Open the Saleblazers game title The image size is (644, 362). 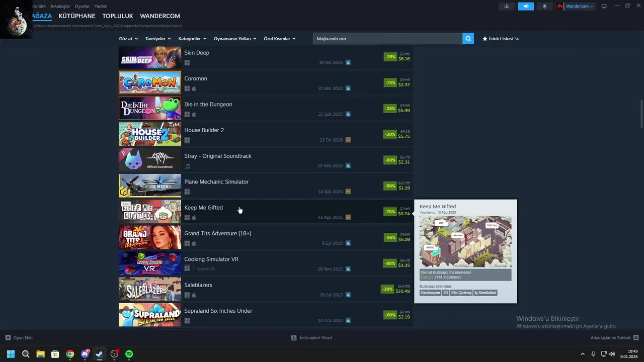coord(198,285)
